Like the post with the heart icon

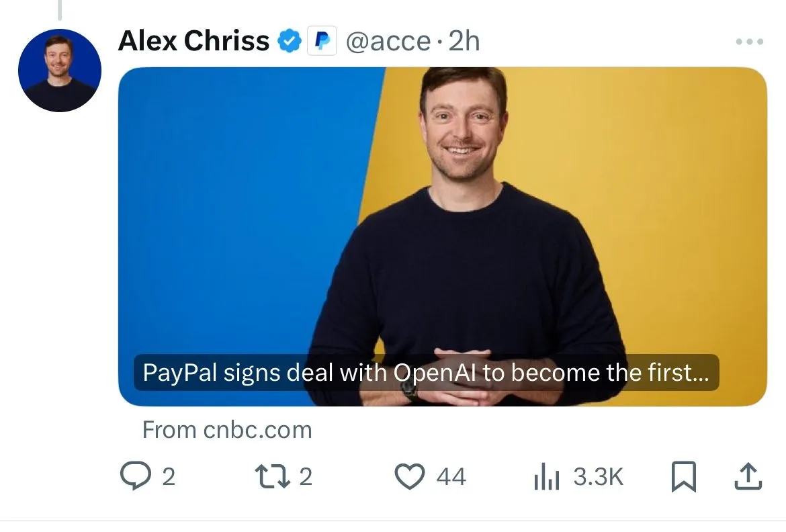click(410, 476)
